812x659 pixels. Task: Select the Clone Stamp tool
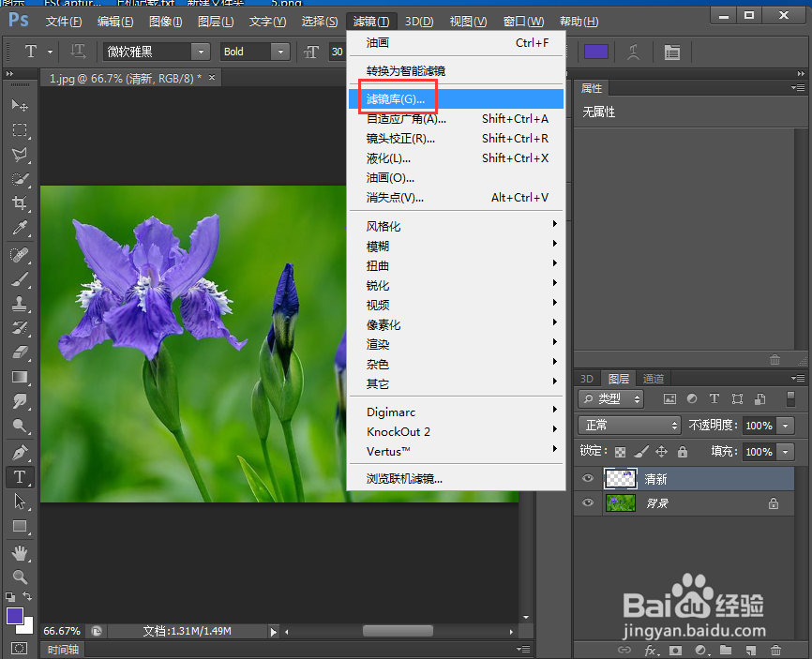(20, 304)
